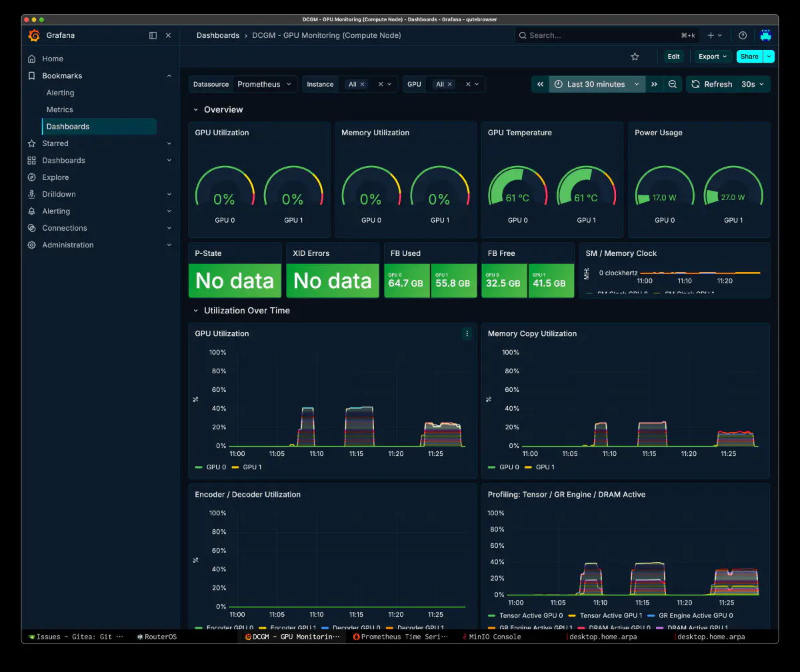
Task: Click the four-squares Dashboards icon in the sidebar
Action: point(31,161)
